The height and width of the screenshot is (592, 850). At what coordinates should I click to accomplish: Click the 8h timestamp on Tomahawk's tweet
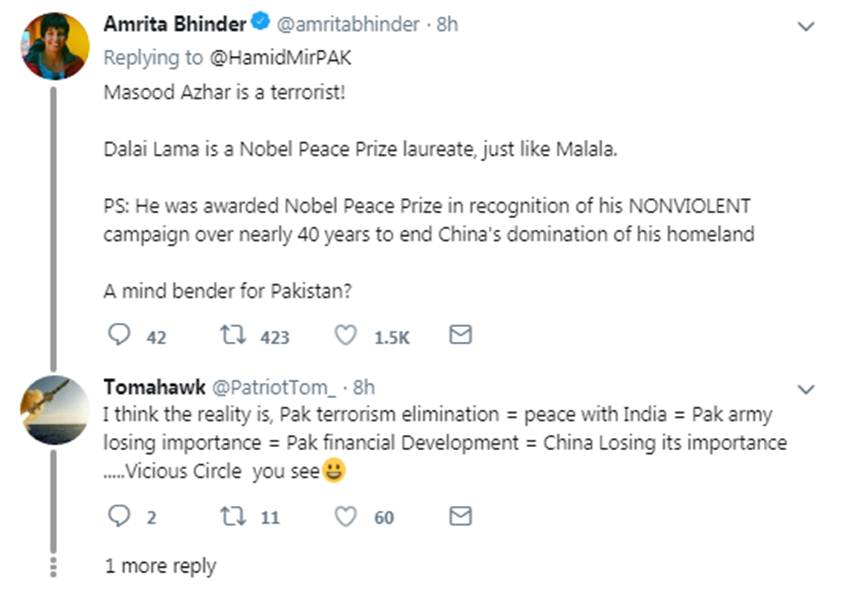click(364, 387)
